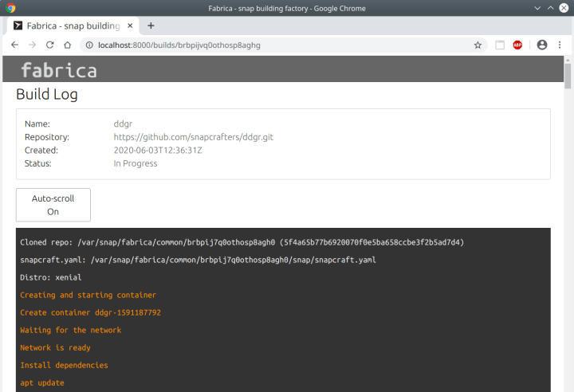The width and height of the screenshot is (574, 392).
Task: Click the page vertical scrollbar thumb
Action: click(568, 76)
